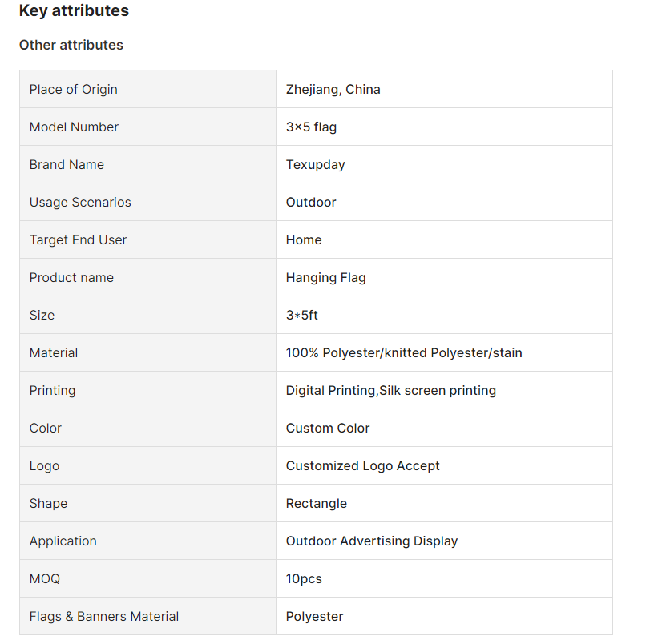This screenshot has width=650, height=644.
Task: Click the Texupday brand name value
Action: 316,164
